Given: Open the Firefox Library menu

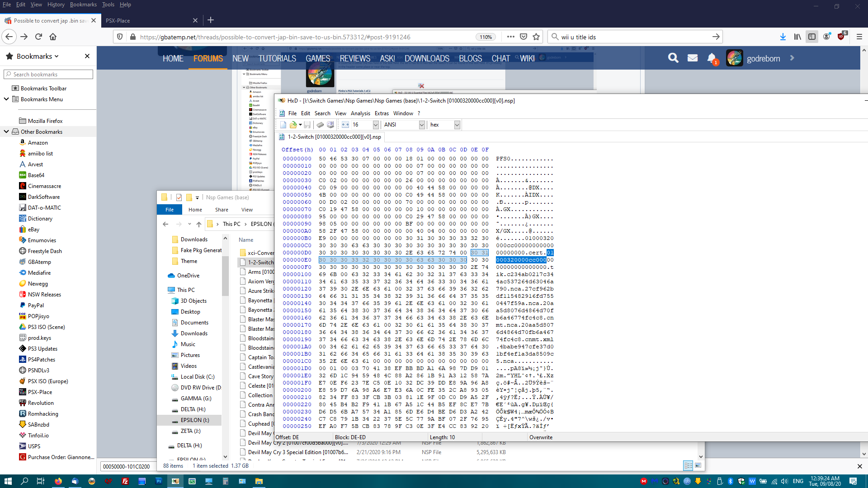Looking at the screenshot, I should [x=797, y=37].
